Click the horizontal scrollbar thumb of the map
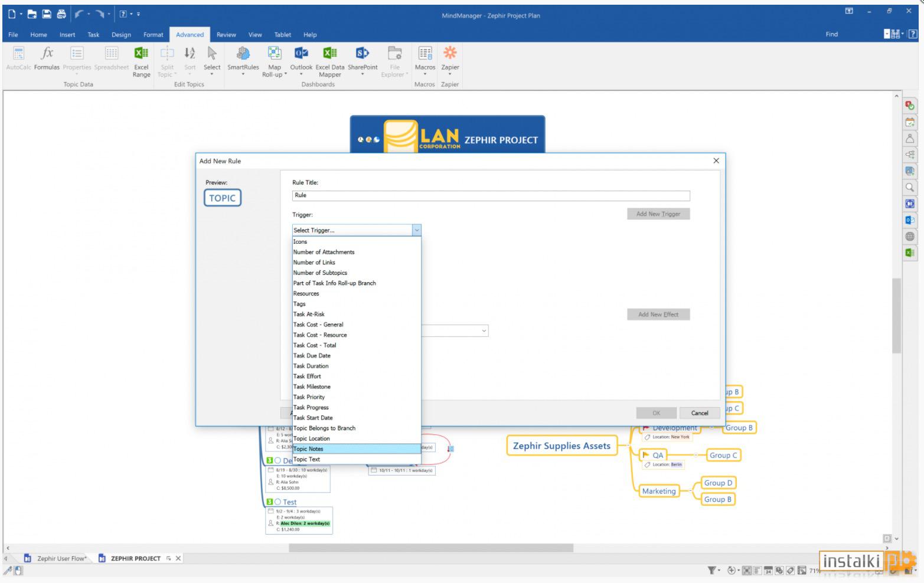 [431, 548]
